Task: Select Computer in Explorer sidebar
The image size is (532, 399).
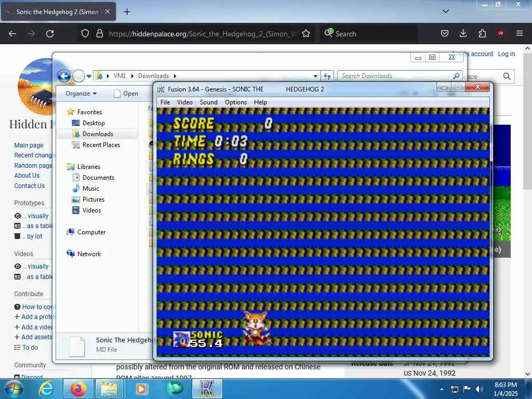Action: coord(91,232)
